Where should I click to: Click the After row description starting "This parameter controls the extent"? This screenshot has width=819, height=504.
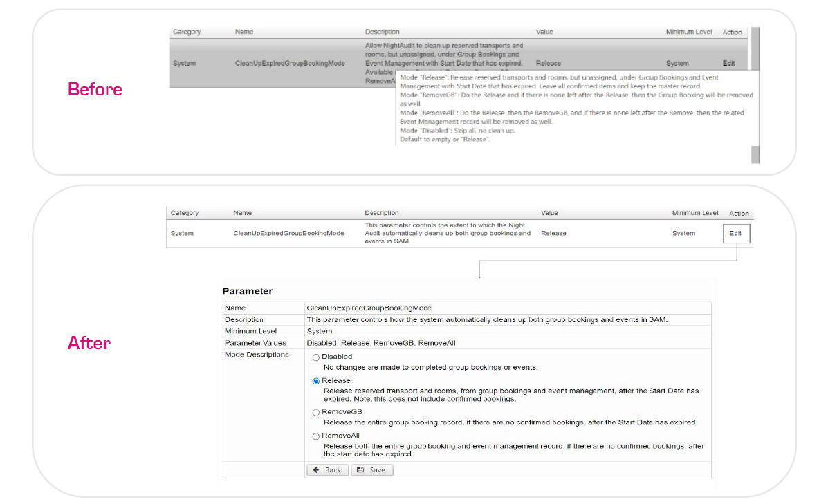point(448,234)
